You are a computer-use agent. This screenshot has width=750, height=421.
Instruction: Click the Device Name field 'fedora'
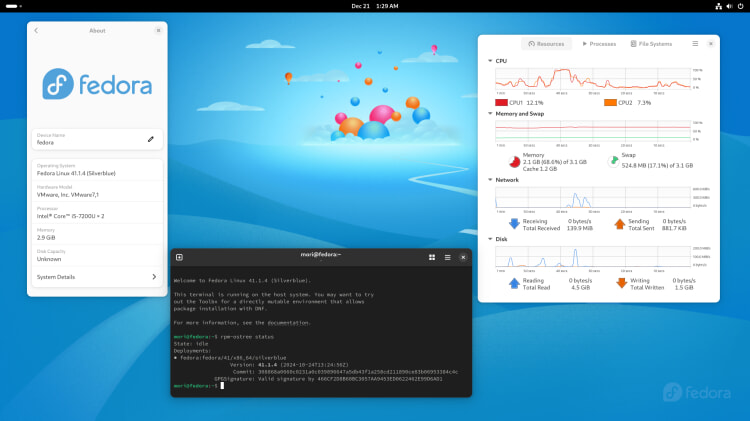coord(97,139)
